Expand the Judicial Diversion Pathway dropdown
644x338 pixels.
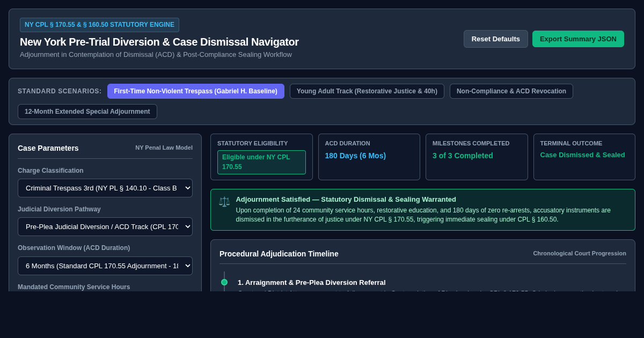105,226
